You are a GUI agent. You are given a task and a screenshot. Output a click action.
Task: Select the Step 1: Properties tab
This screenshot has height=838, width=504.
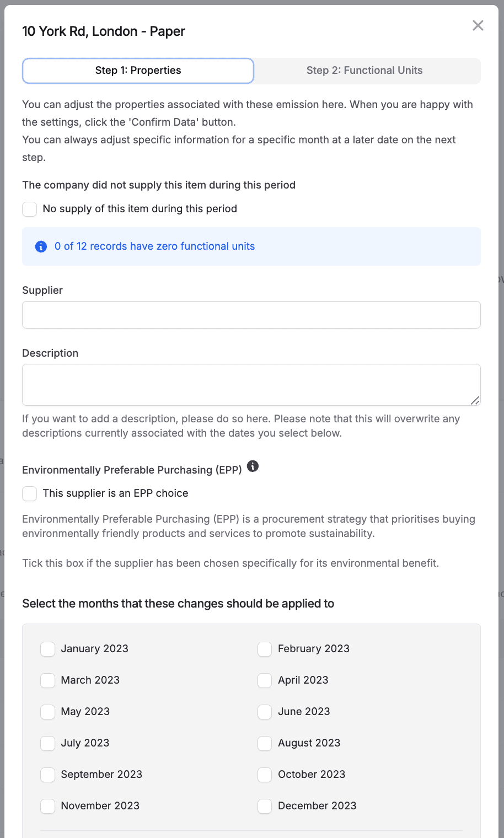pyautogui.click(x=138, y=71)
